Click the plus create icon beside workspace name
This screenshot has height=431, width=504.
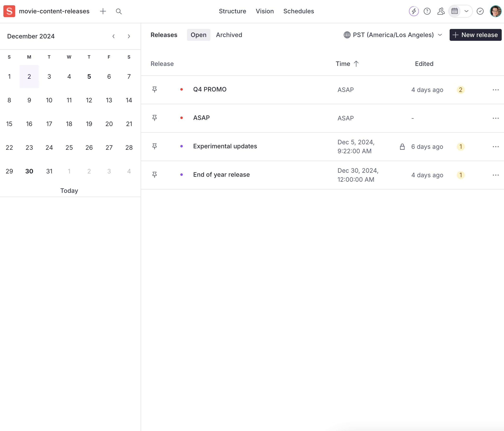[103, 11]
